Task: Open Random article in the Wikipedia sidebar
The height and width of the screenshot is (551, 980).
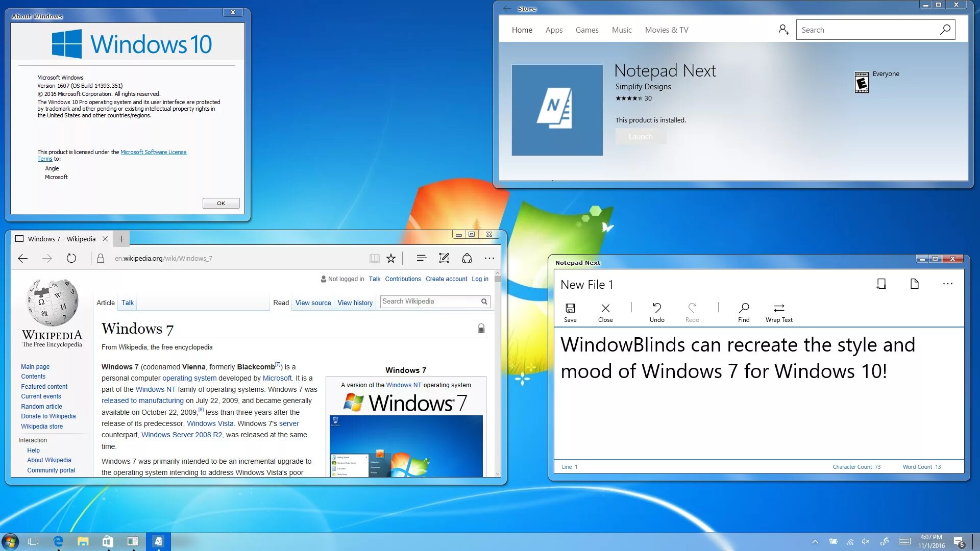Action: click(41, 407)
